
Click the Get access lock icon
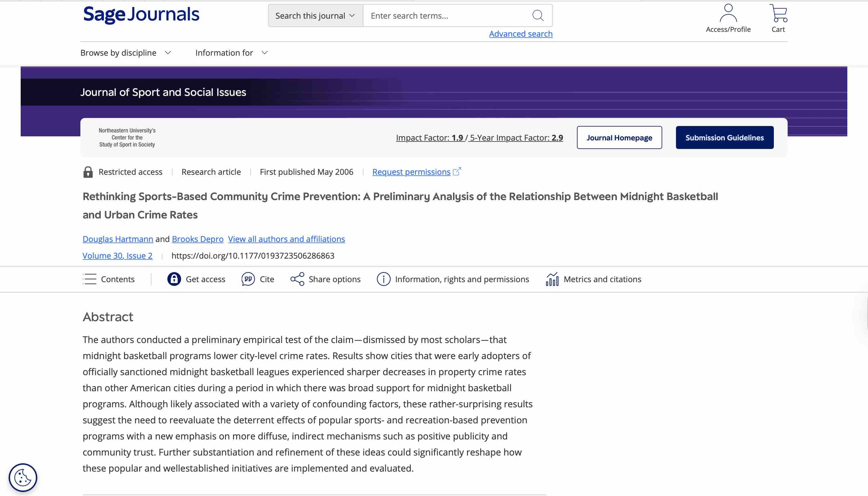click(x=174, y=279)
